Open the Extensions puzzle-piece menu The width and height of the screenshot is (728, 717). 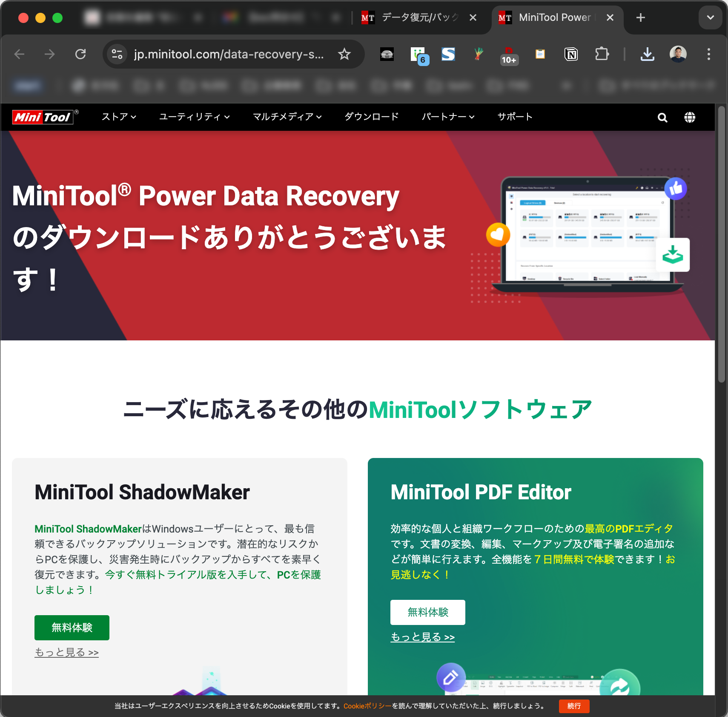click(x=602, y=54)
